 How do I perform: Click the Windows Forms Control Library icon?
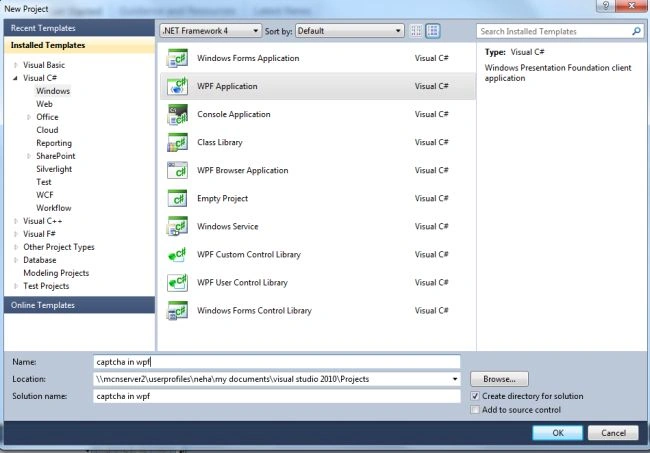(177, 310)
